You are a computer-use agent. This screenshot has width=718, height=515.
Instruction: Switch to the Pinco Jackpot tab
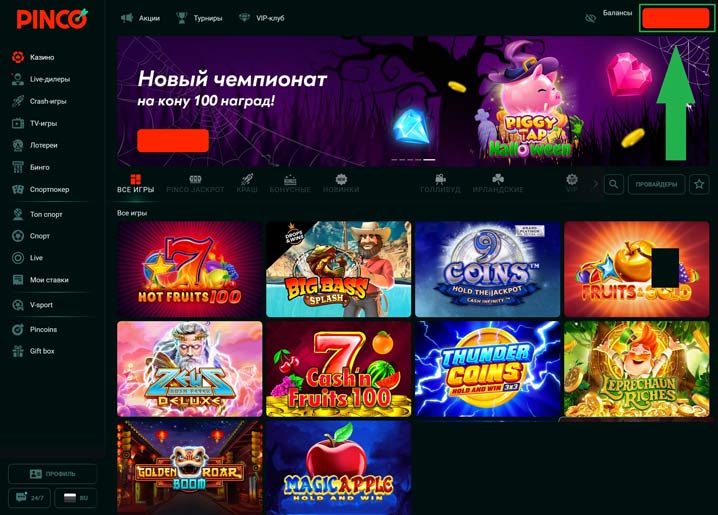(195, 184)
